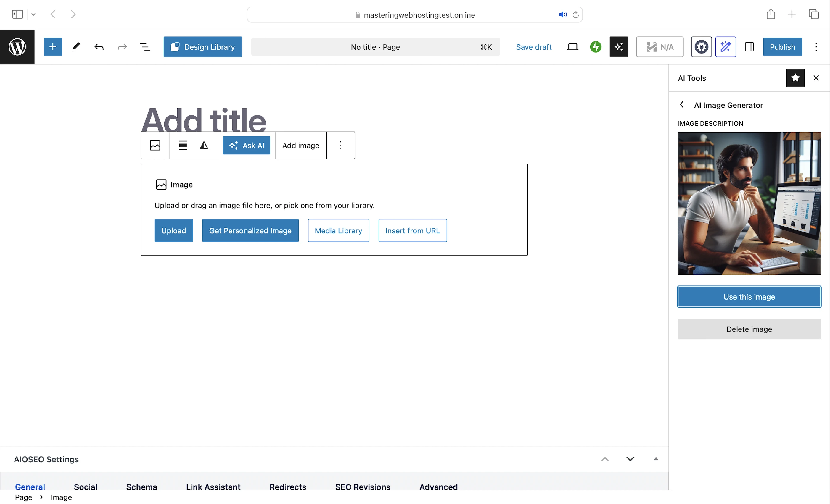Click the Use this image button
This screenshot has width=830, height=504.
[x=749, y=297]
